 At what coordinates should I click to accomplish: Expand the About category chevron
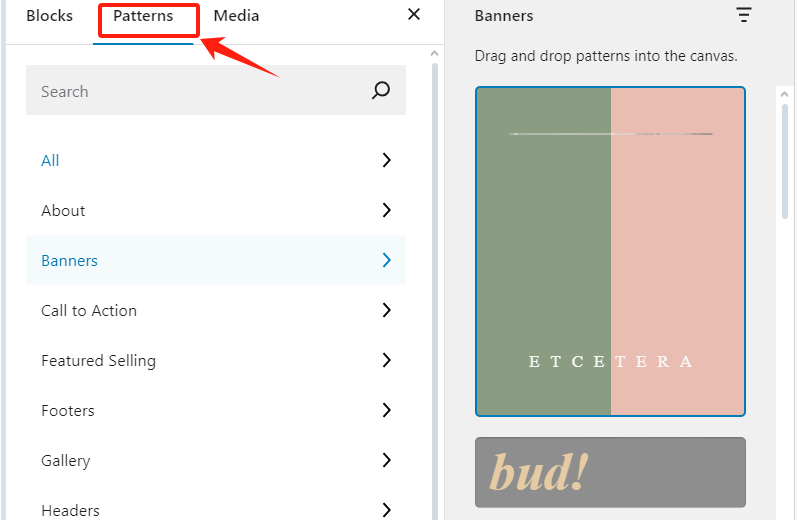(387, 210)
